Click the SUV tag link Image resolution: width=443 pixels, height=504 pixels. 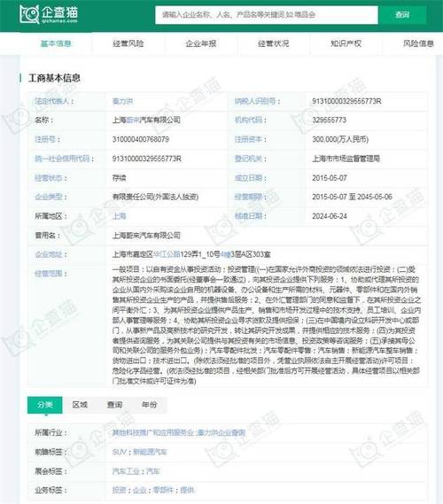[x=120, y=453]
